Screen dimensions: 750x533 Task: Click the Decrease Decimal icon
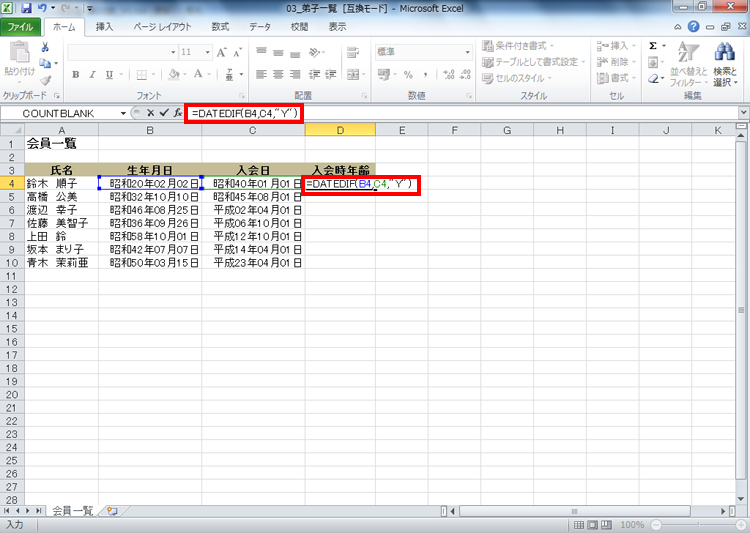click(x=465, y=74)
